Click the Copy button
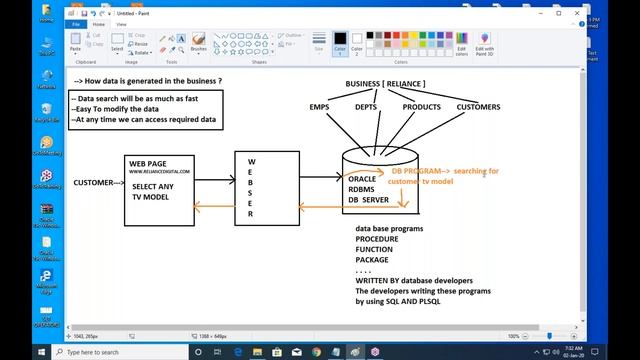 click(x=94, y=44)
